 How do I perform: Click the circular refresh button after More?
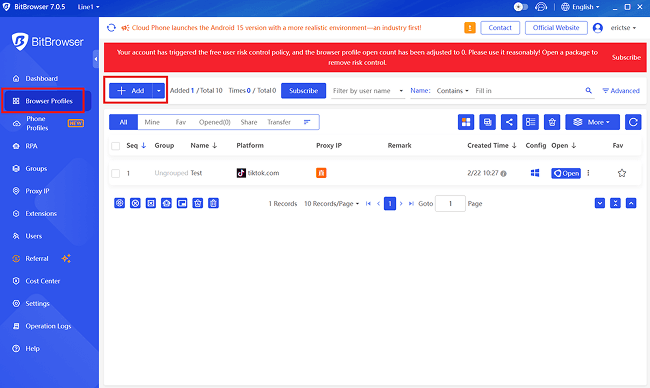click(x=633, y=122)
